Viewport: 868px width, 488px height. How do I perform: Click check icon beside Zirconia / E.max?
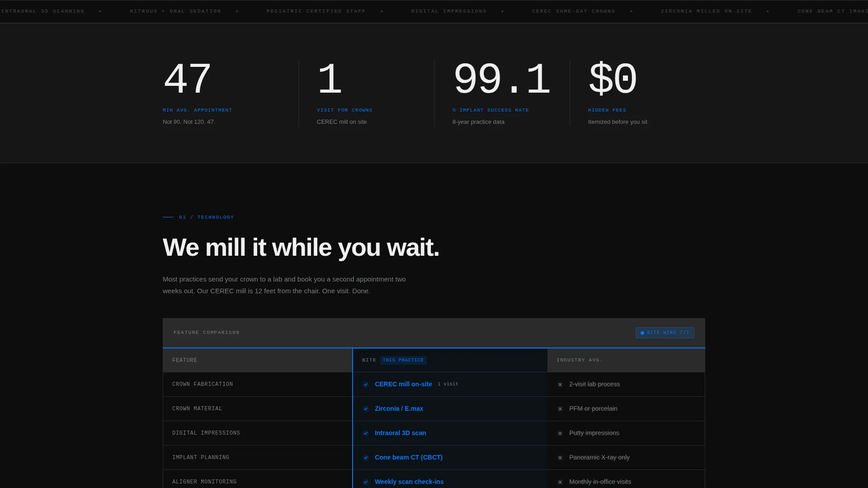tap(366, 409)
